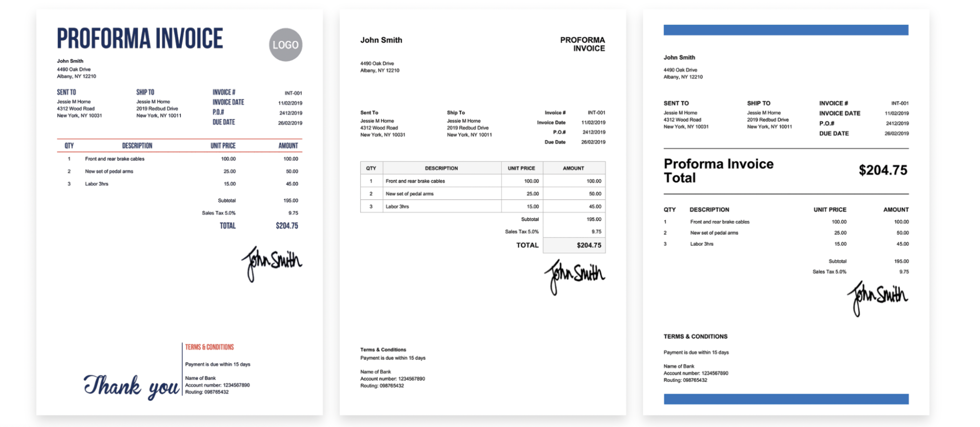Click the navy $204.75 total amount
The width and height of the screenshot is (980, 427).
287,226
